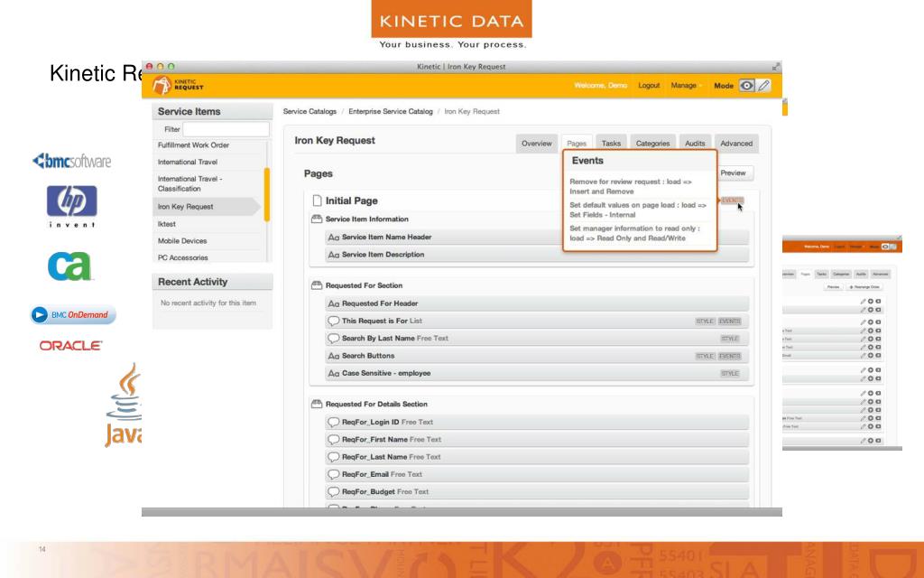The image size is (924, 578).
Task: Select the Audits tab
Action: [x=695, y=144]
